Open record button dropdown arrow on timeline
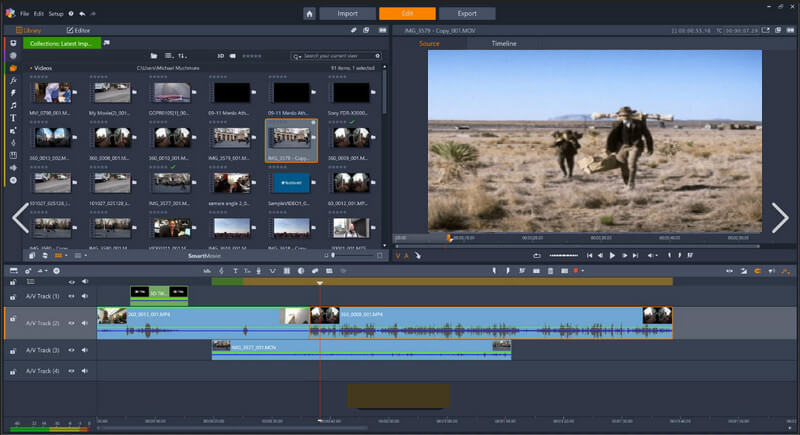Viewport: 800px width, 435px height. tap(583, 271)
